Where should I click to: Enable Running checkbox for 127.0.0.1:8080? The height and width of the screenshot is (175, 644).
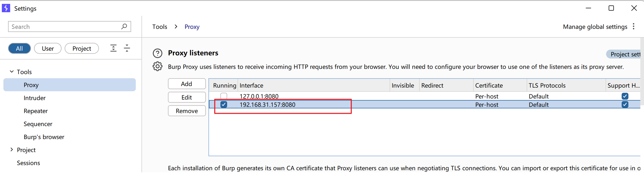coord(223,96)
